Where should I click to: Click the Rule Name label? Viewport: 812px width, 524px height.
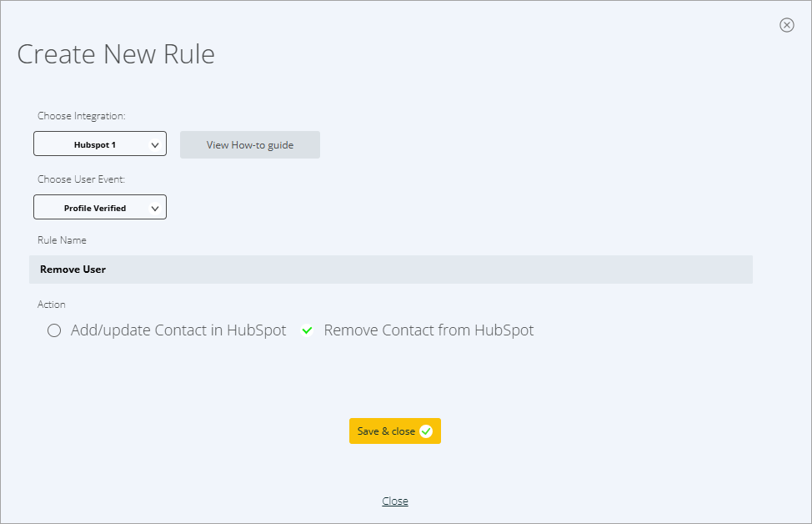[62, 240]
